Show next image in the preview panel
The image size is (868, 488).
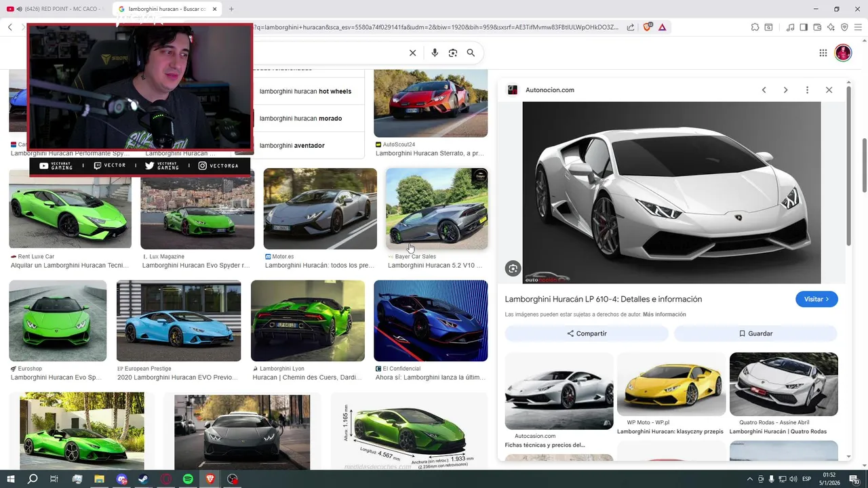click(x=785, y=90)
